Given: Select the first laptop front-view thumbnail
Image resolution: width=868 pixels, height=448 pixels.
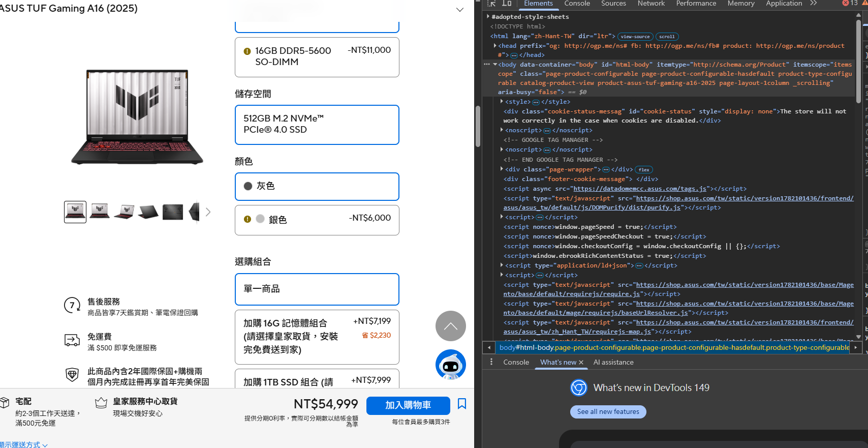Looking at the screenshot, I should (x=75, y=212).
